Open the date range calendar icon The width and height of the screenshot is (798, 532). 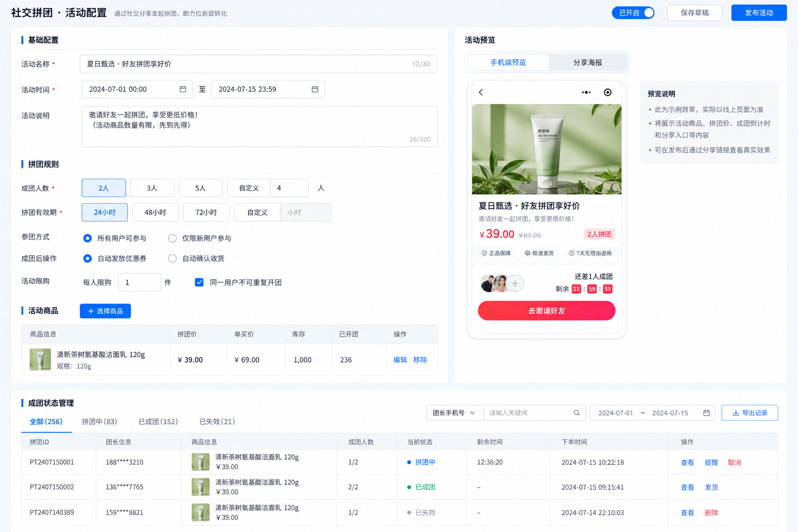click(707, 413)
